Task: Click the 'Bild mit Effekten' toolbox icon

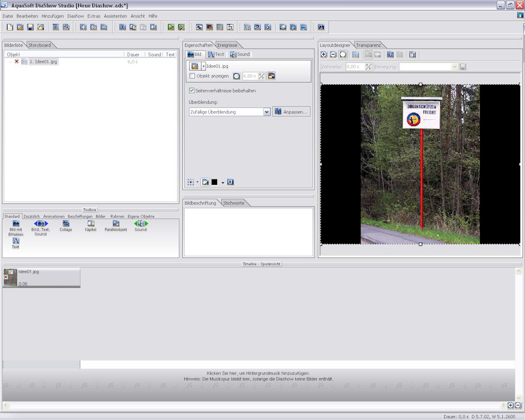Action: point(16,224)
